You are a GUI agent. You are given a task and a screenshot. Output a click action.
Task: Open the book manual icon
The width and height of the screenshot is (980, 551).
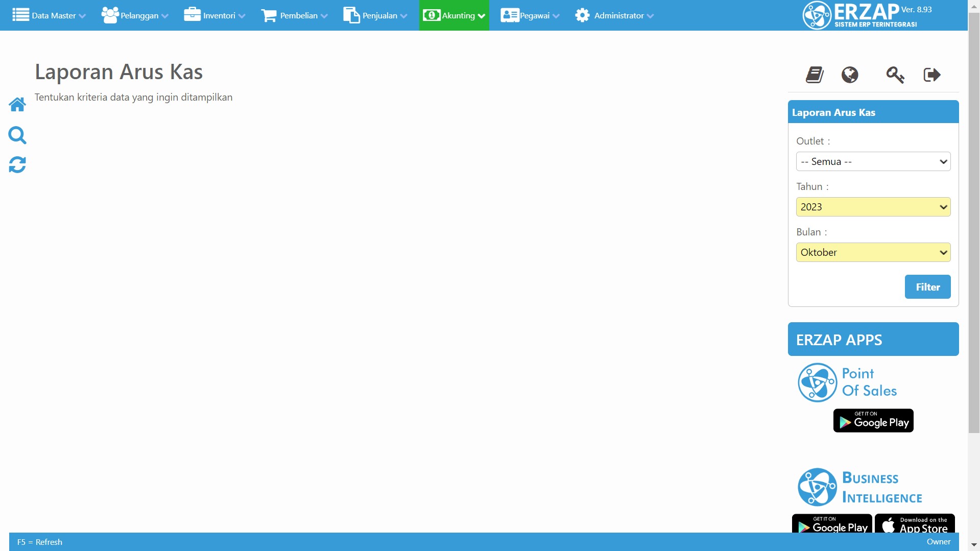pyautogui.click(x=815, y=75)
